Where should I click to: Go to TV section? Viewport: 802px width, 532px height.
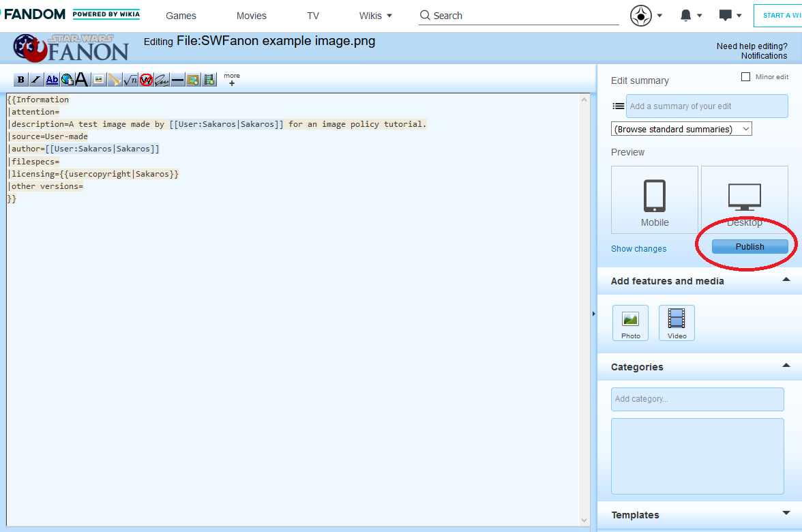point(313,16)
